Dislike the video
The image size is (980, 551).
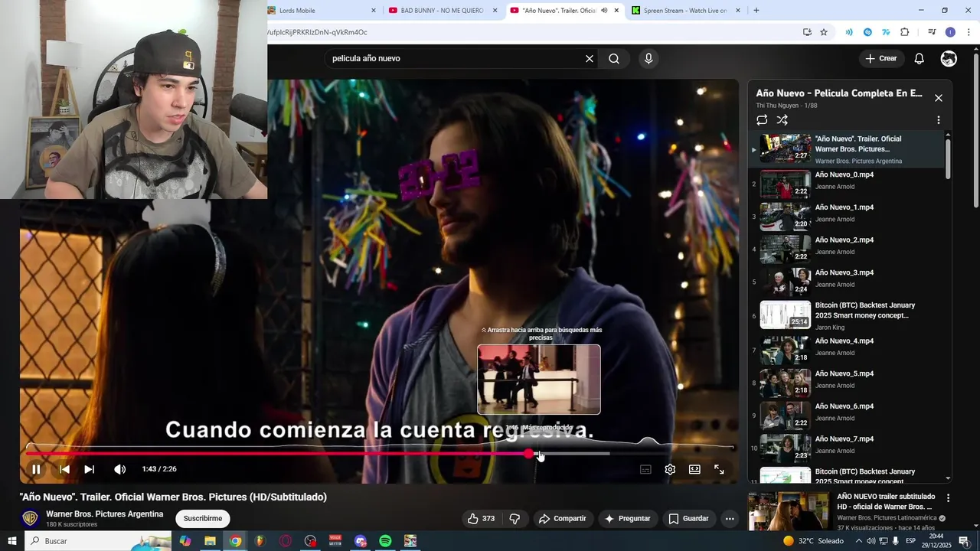tap(514, 519)
